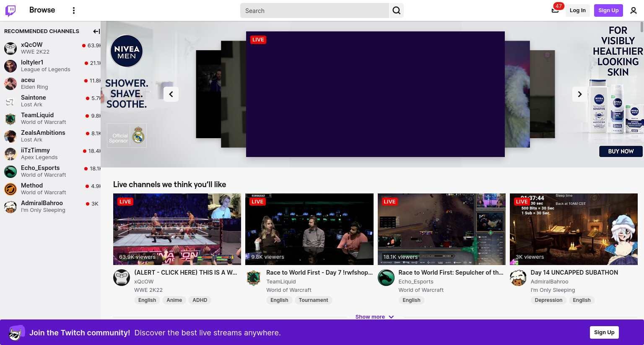Viewport: 644px width, 345px height.
Task: Go to previous carousel stream
Action: [171, 94]
